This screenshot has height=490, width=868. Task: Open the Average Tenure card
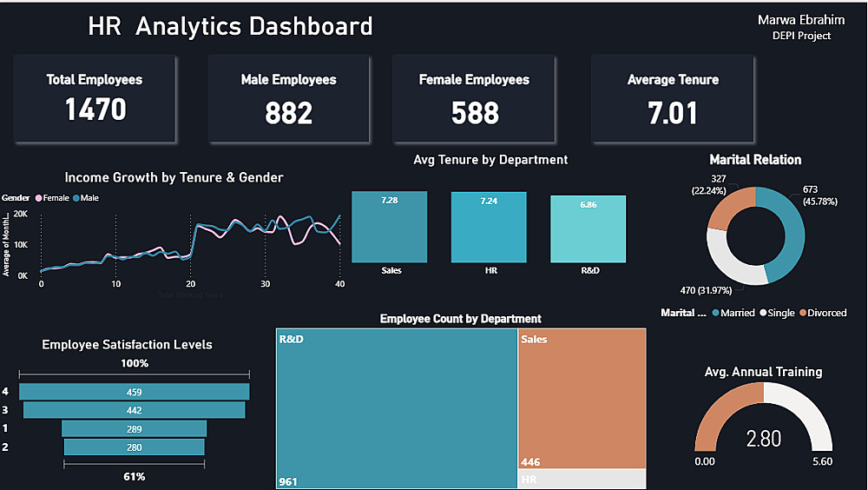(x=673, y=99)
